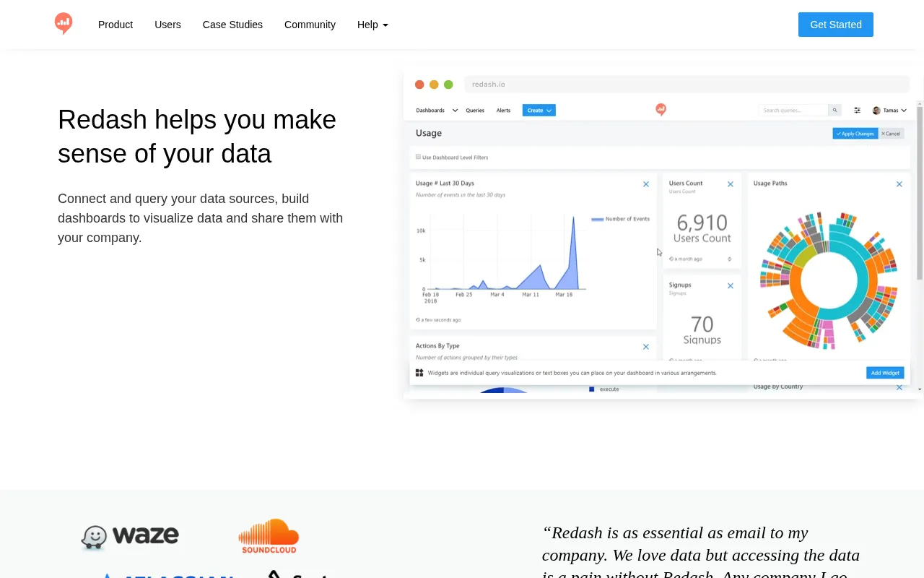924x578 pixels.
Task: Go to the Users page
Action: coord(167,25)
